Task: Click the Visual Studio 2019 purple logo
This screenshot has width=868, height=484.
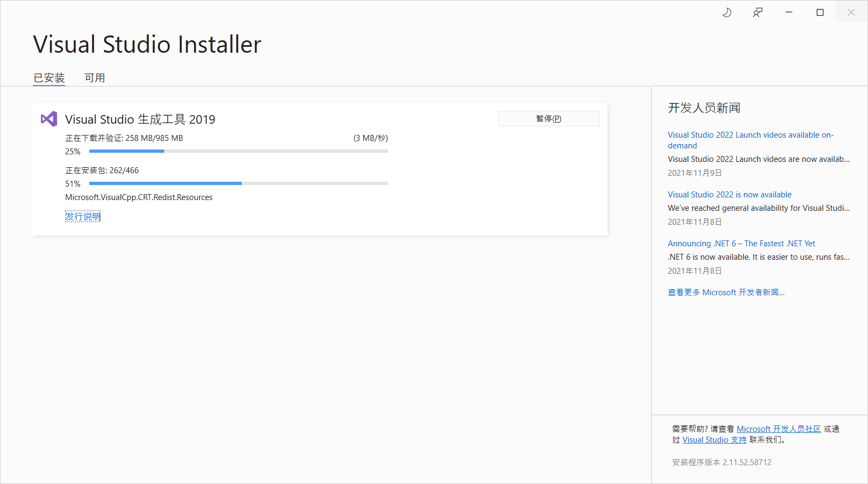Action: click(48, 119)
